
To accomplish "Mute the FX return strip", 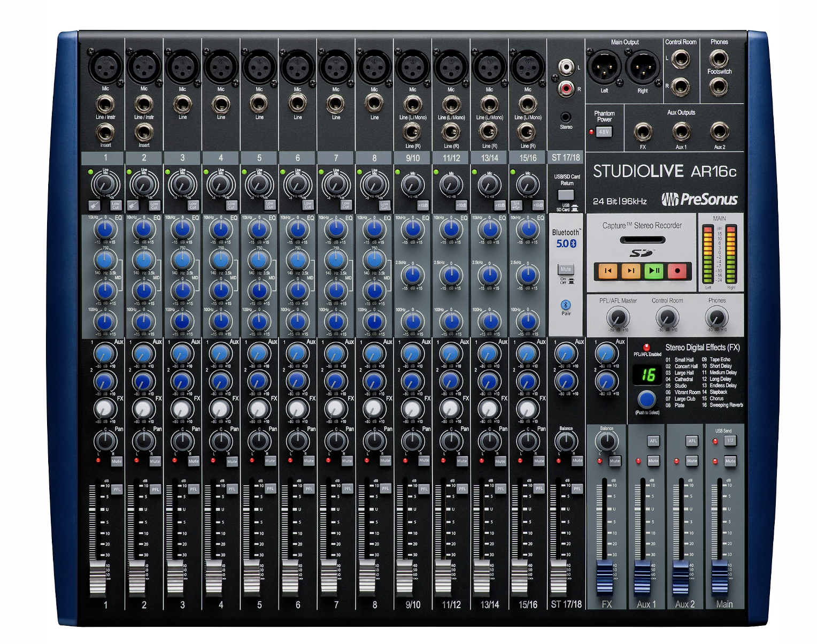I will coord(615,461).
